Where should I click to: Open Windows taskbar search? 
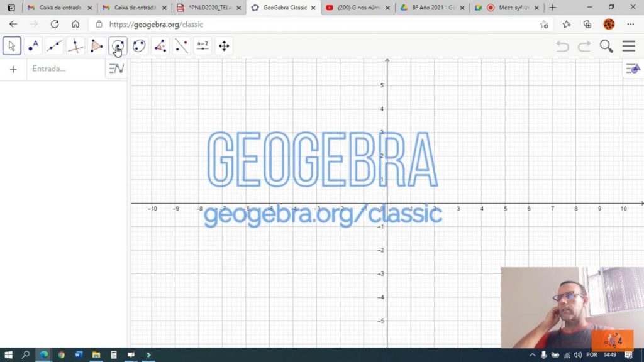tap(26, 354)
